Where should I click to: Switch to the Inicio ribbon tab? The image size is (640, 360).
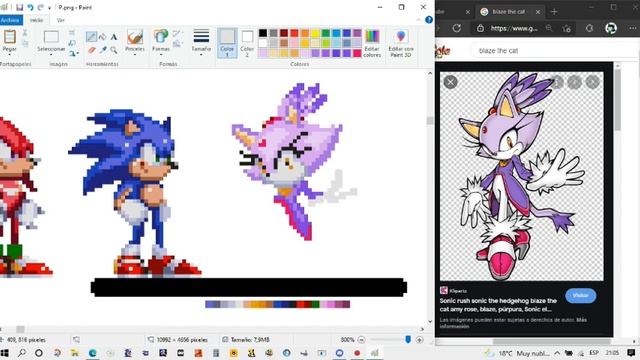tap(36, 20)
